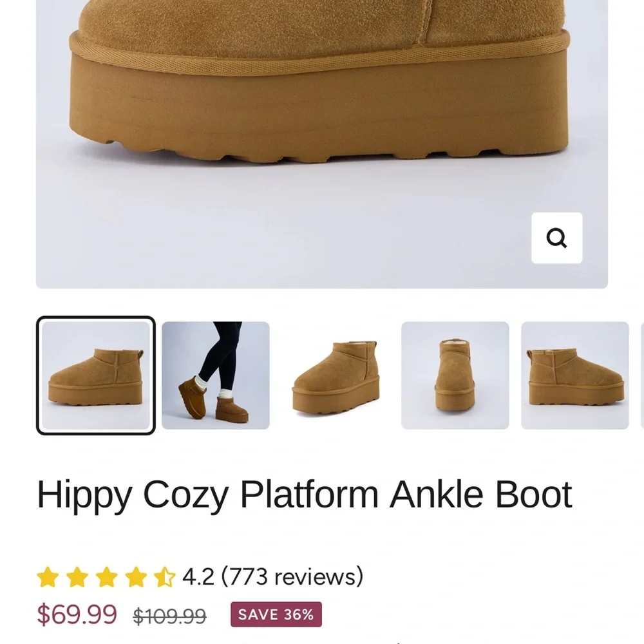Open the 773 reviews link
This screenshot has height=644, width=644.
[x=292, y=576]
